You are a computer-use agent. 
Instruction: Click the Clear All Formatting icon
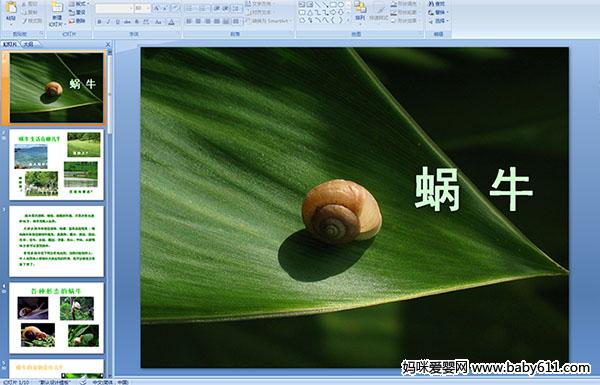[176, 8]
